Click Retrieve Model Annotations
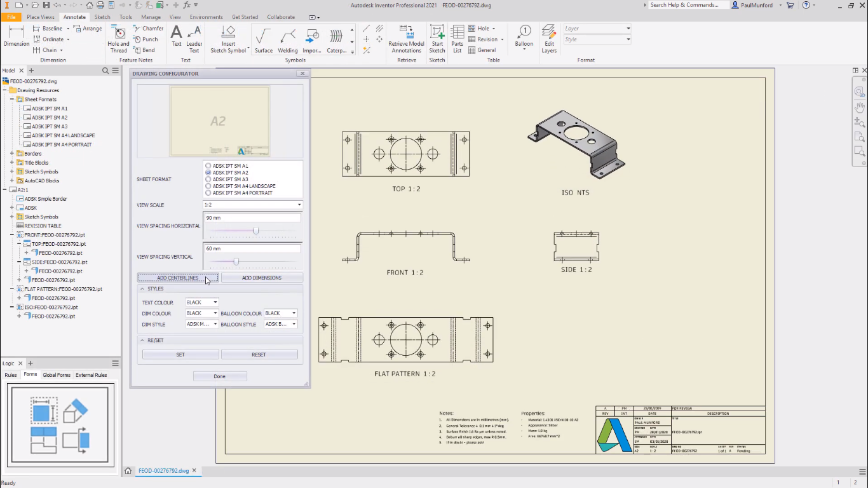 (x=407, y=39)
